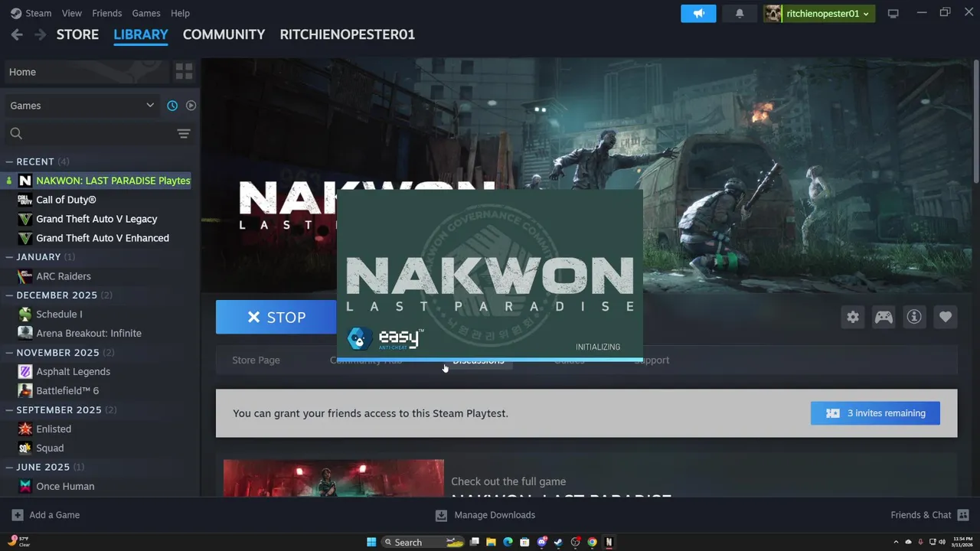Go to the COMMUNITY tab
This screenshot has height=551, width=980.
click(x=224, y=34)
